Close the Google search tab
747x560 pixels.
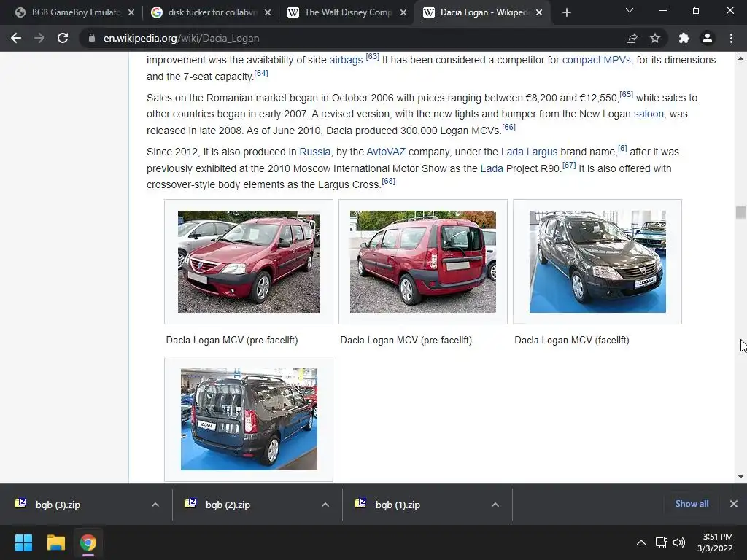[x=267, y=12]
